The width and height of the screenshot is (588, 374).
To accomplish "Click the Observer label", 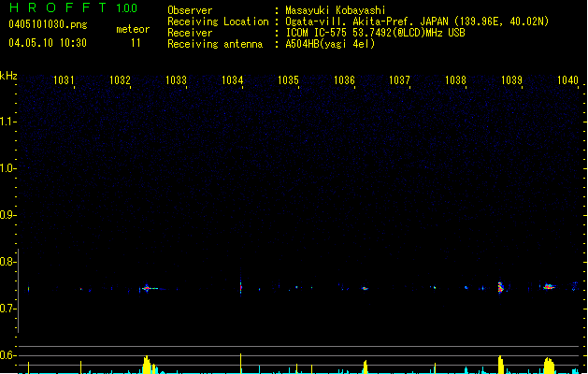I will 190,10.
